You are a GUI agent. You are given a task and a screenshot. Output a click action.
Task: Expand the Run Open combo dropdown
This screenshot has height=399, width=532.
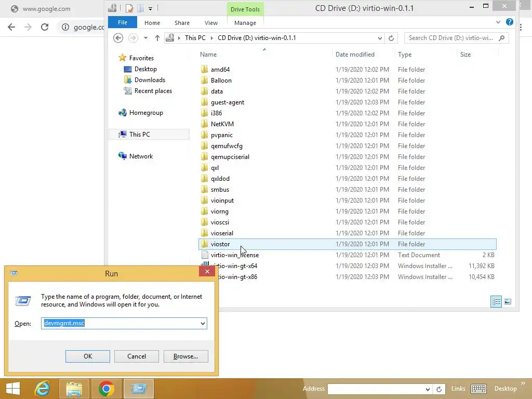point(203,323)
